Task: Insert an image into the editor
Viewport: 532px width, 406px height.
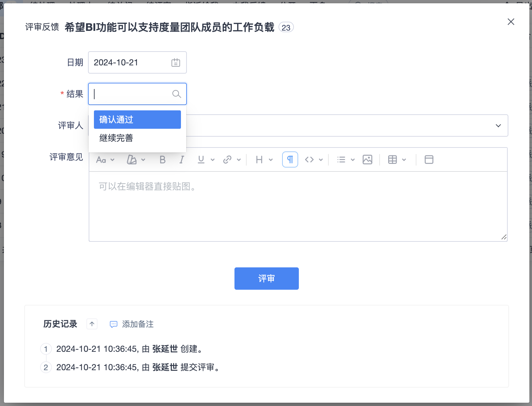Action: tap(367, 160)
